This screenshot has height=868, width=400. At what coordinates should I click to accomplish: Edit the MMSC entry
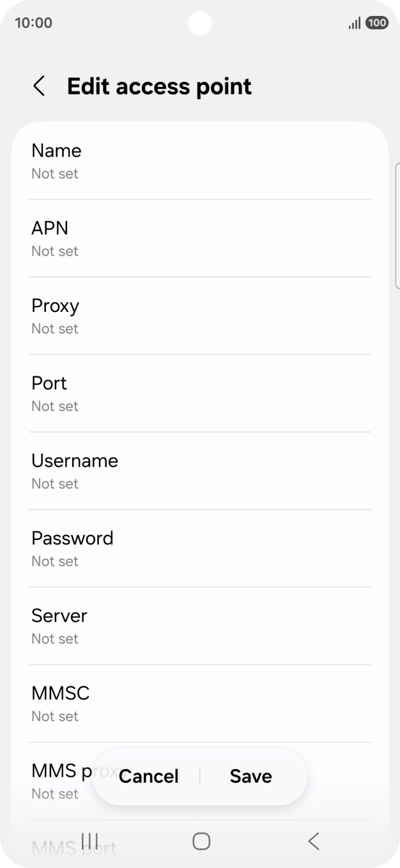(x=200, y=703)
